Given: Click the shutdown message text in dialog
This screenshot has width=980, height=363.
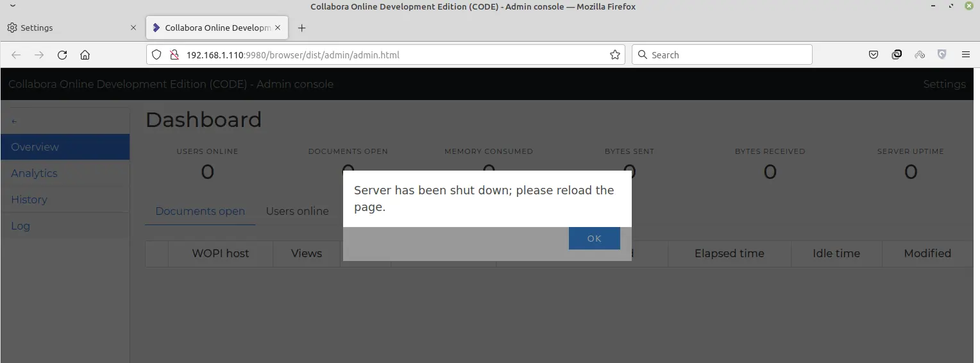Looking at the screenshot, I should click(484, 199).
